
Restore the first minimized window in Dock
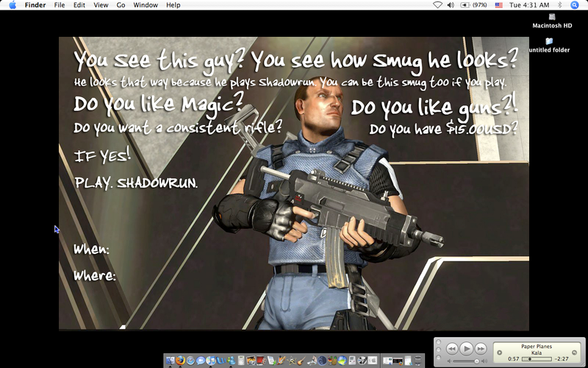pos(387,361)
